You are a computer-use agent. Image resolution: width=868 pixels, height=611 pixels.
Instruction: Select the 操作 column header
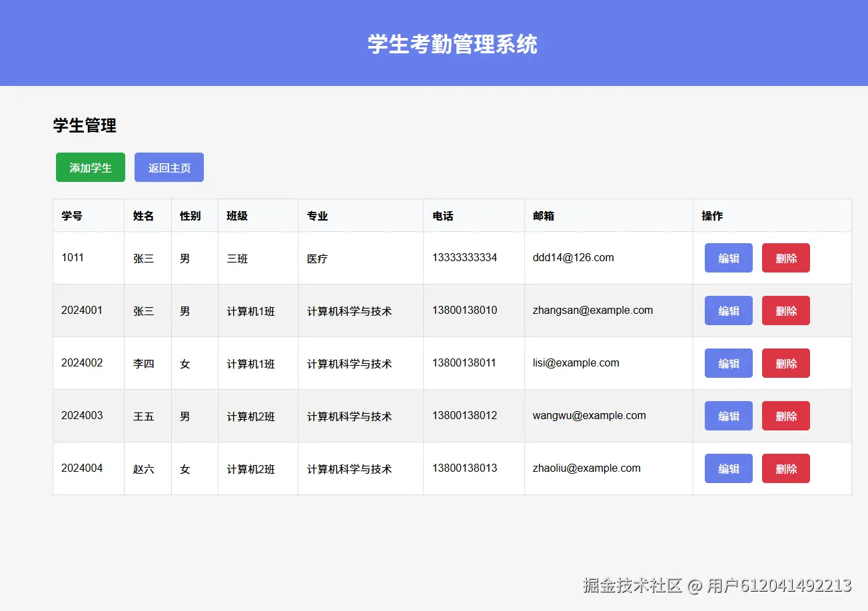(711, 215)
